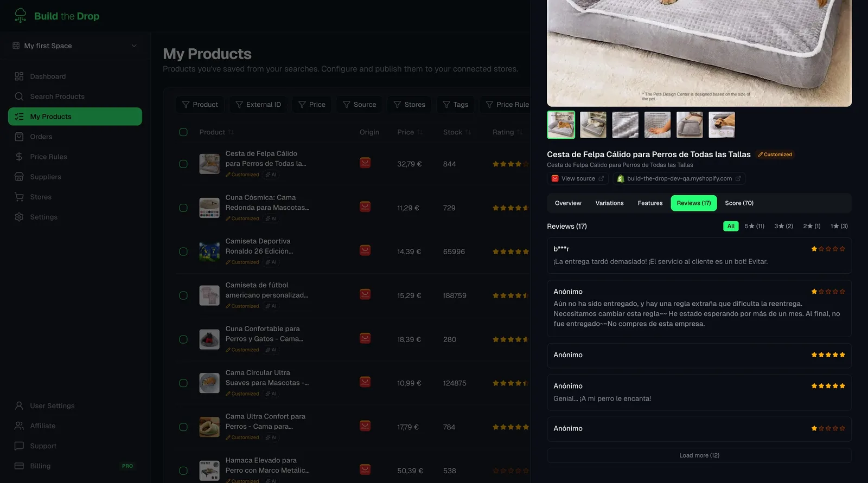
Task: Select the last product image thumbnail
Action: click(x=722, y=125)
